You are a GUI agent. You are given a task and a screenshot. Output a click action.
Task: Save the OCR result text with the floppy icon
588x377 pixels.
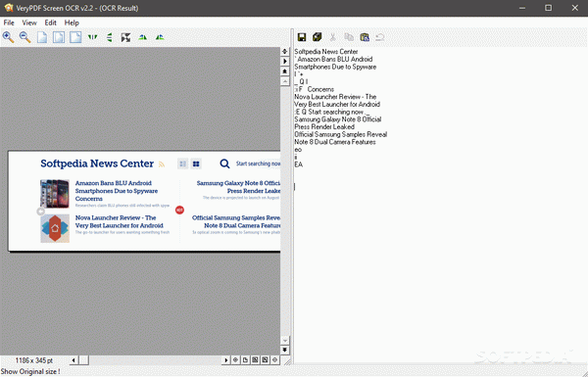pos(302,37)
